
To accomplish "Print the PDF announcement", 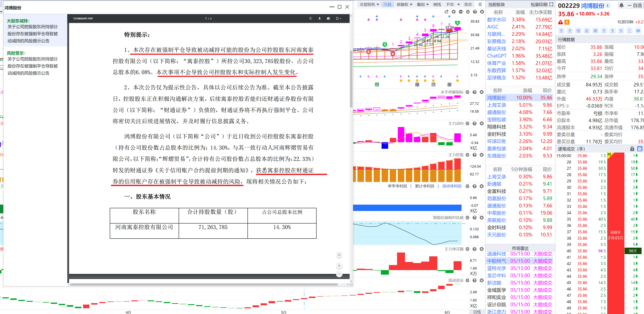I will coord(328,19).
